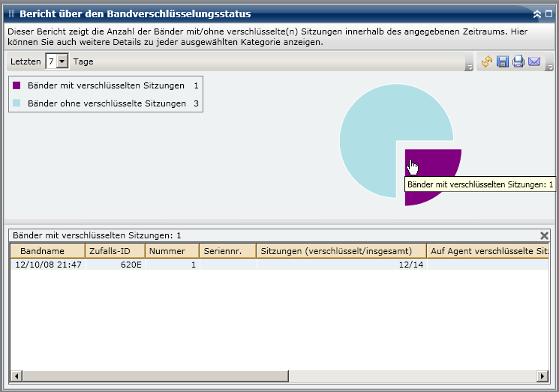This screenshot has height=392, width=559.
Task: Click the purple legend color swatch
Action: 17,85
